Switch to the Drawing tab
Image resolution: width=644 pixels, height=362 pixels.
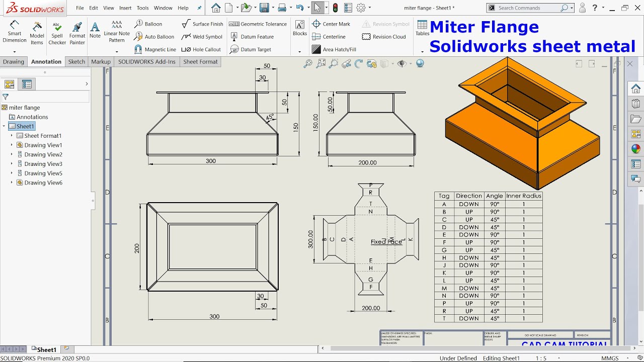[14, 62]
